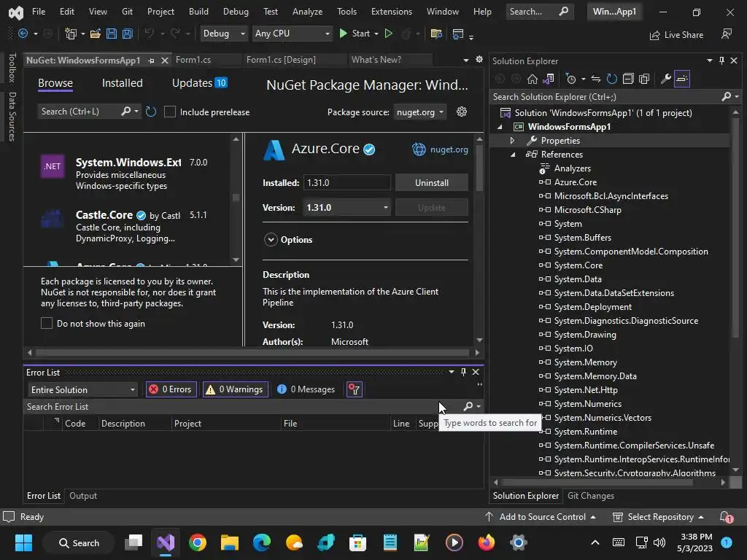The width and height of the screenshot is (747, 560).
Task: Refresh the NuGet package list
Action: tap(151, 112)
